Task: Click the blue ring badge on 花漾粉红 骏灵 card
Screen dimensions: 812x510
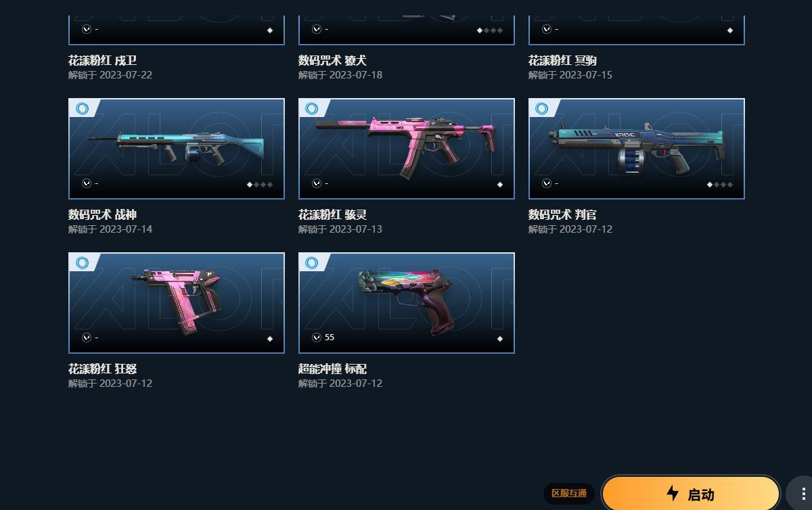Action: [312, 109]
